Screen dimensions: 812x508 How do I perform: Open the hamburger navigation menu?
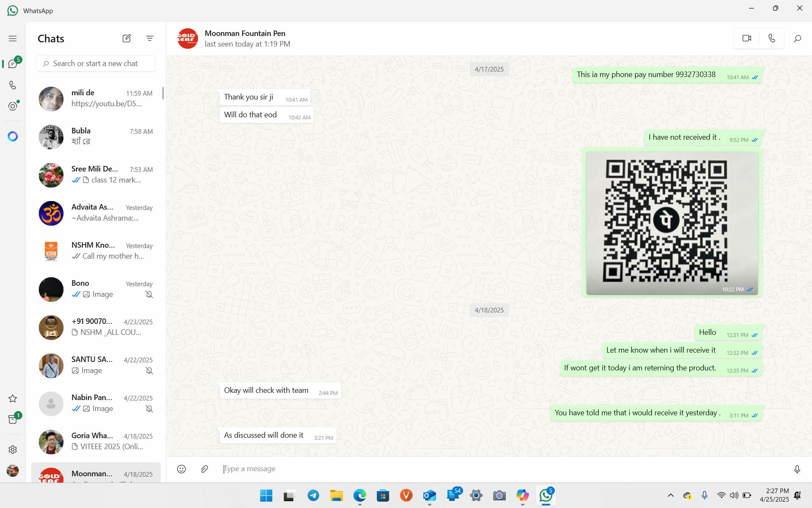coord(13,39)
